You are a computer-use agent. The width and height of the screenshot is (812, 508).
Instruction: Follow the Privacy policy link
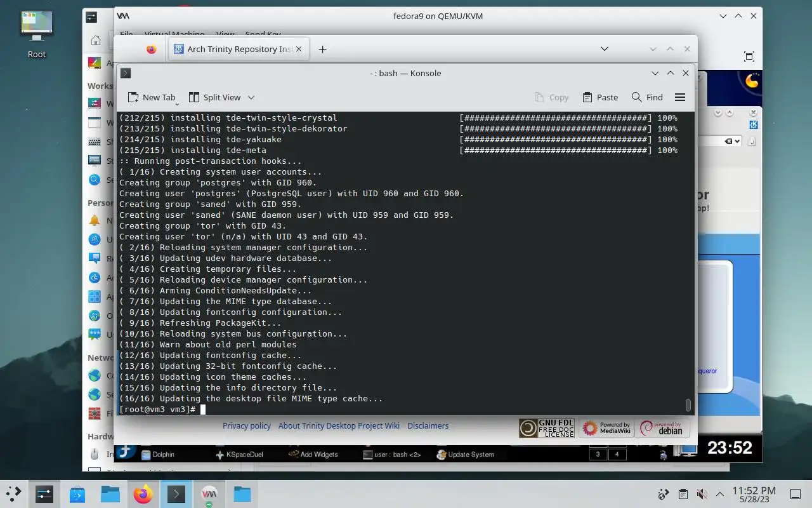[247, 425]
